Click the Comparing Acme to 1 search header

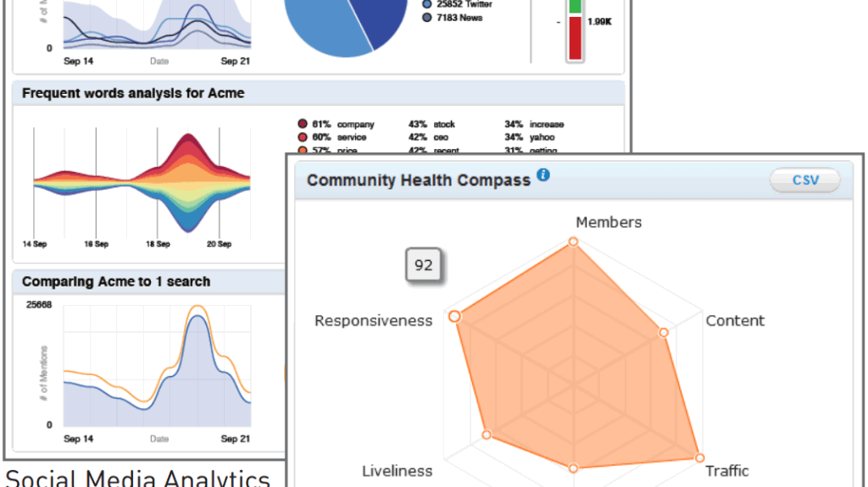(116, 281)
